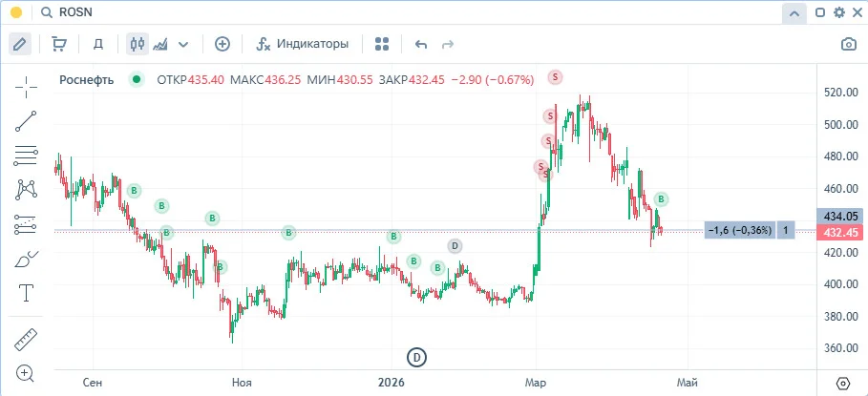Open the gray D marker on the chart
This screenshot has height=396, width=868.
(x=455, y=245)
